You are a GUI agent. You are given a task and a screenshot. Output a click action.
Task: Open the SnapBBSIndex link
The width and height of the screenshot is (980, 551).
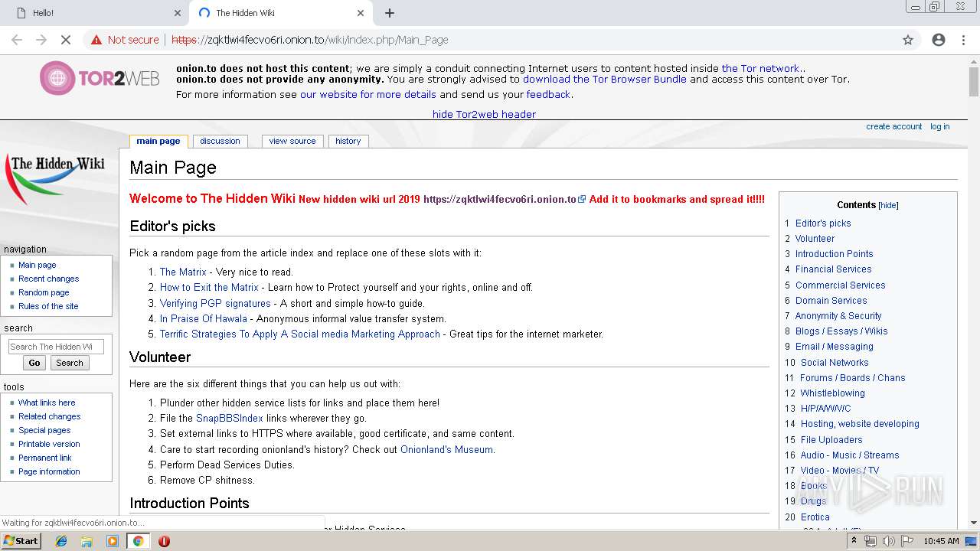click(x=230, y=418)
